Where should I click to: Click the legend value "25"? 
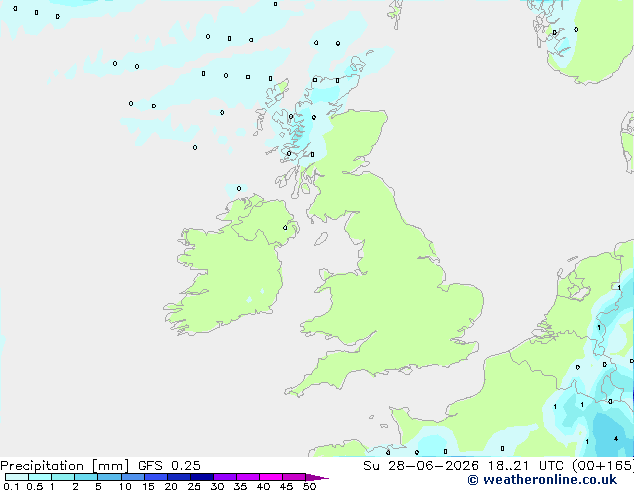(x=194, y=486)
